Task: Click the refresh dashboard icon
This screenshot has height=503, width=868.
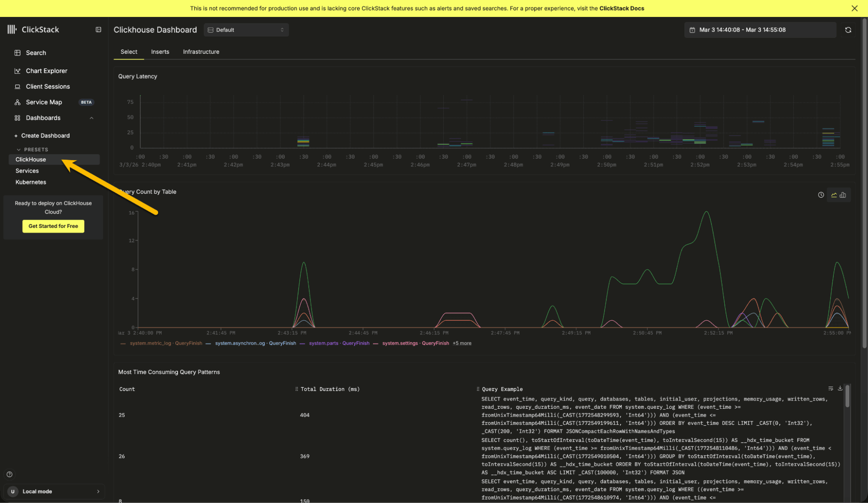Action: point(848,30)
